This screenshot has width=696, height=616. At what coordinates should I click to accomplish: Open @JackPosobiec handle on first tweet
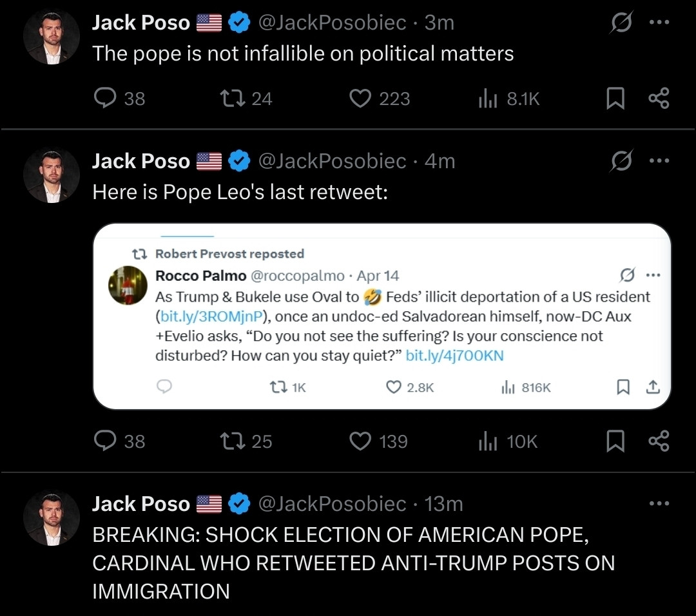tap(332, 22)
